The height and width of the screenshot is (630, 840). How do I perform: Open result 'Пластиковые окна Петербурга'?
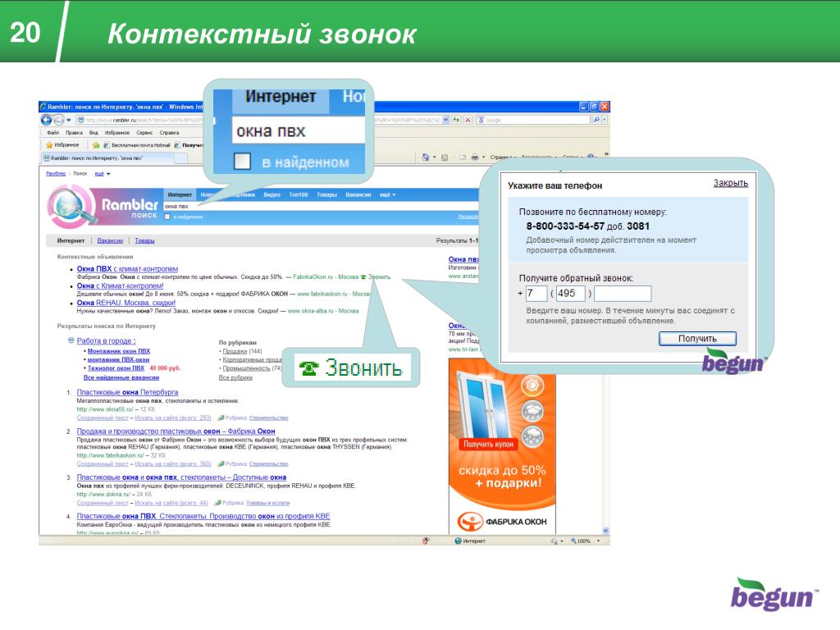[127, 392]
